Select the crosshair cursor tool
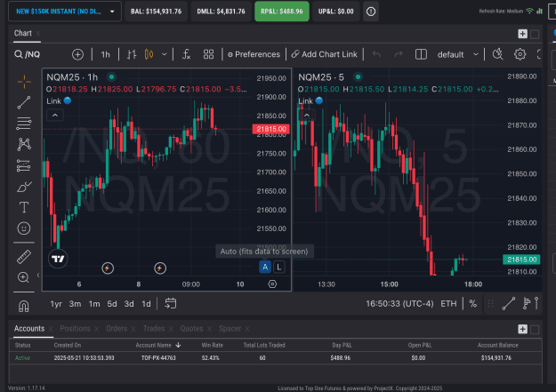The height and width of the screenshot is (392, 556). pyautogui.click(x=24, y=82)
